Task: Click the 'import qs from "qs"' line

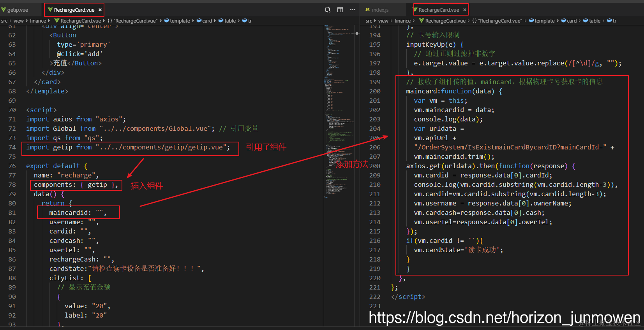Action: click(64, 138)
